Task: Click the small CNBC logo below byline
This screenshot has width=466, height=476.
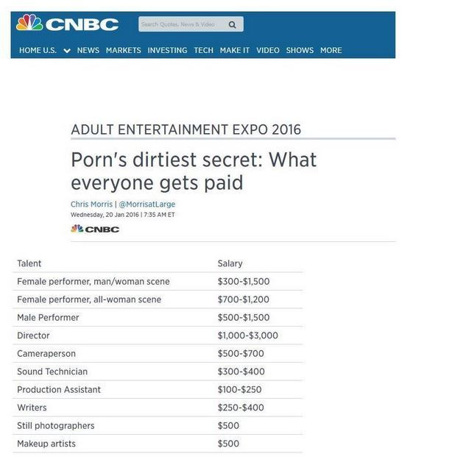Action: tap(95, 229)
